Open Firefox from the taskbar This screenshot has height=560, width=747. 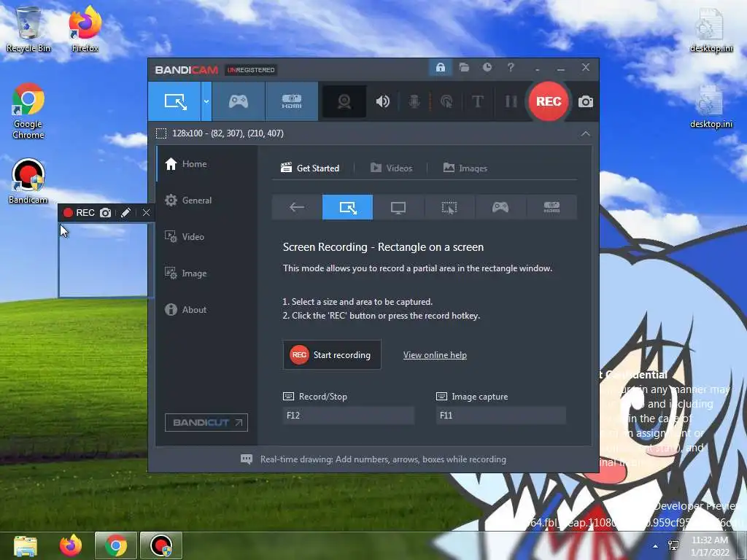[x=71, y=545]
